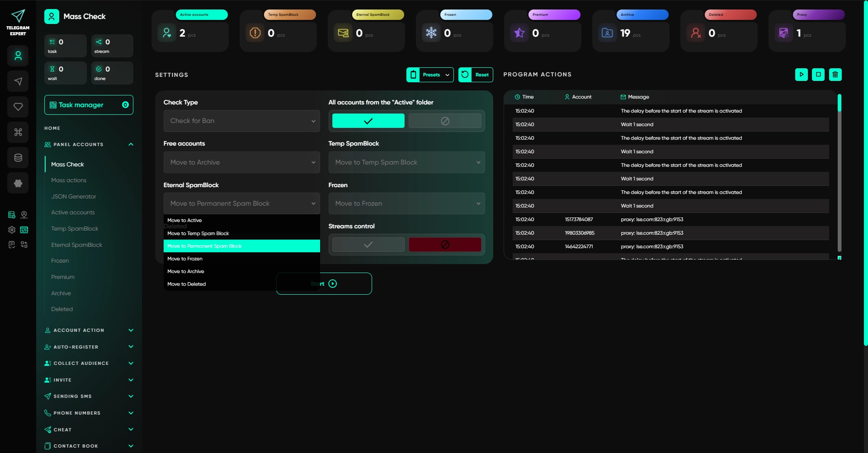868x453 pixels.
Task: Open the paper plane sidebar icon
Action: pyautogui.click(x=18, y=81)
